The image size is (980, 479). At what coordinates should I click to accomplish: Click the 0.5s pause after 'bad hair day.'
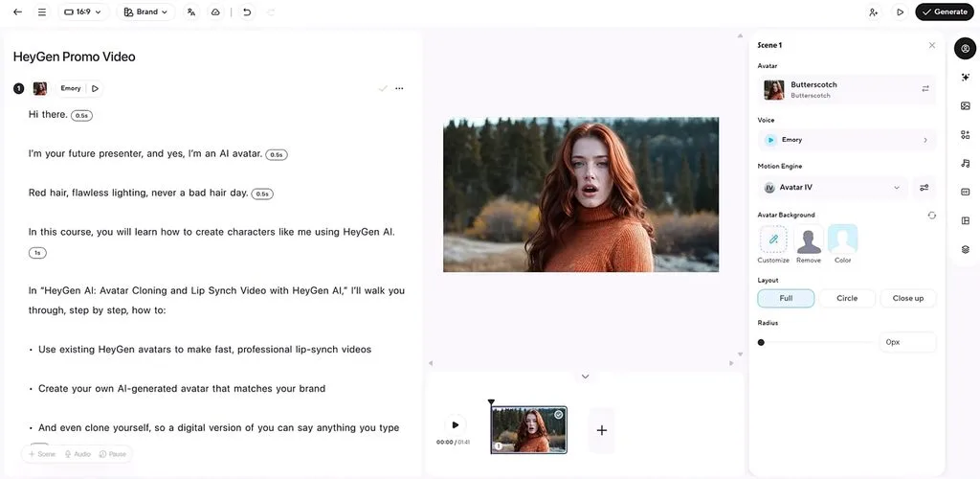[262, 194]
